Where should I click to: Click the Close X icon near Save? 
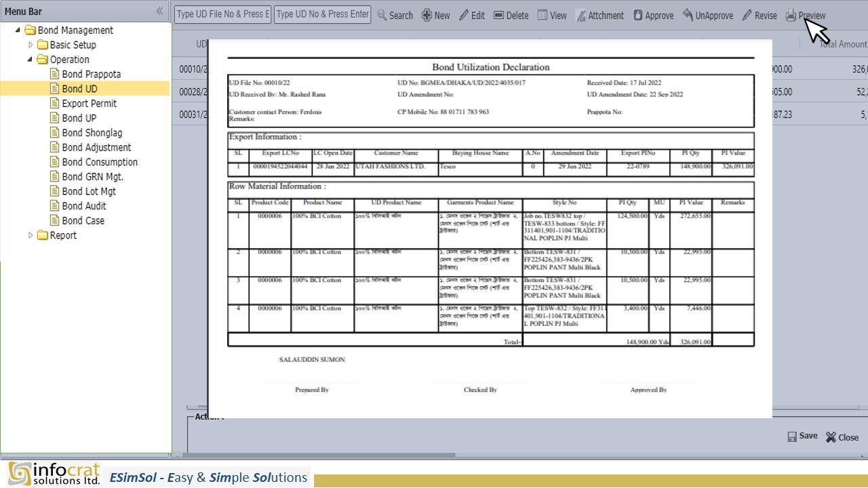(831, 437)
